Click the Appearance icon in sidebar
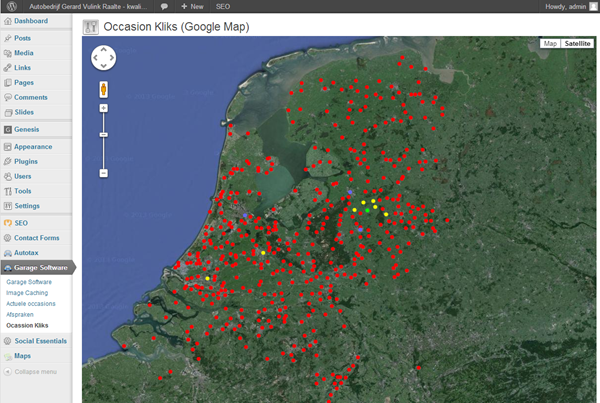Viewport: 600px width, 403px height. (x=8, y=147)
